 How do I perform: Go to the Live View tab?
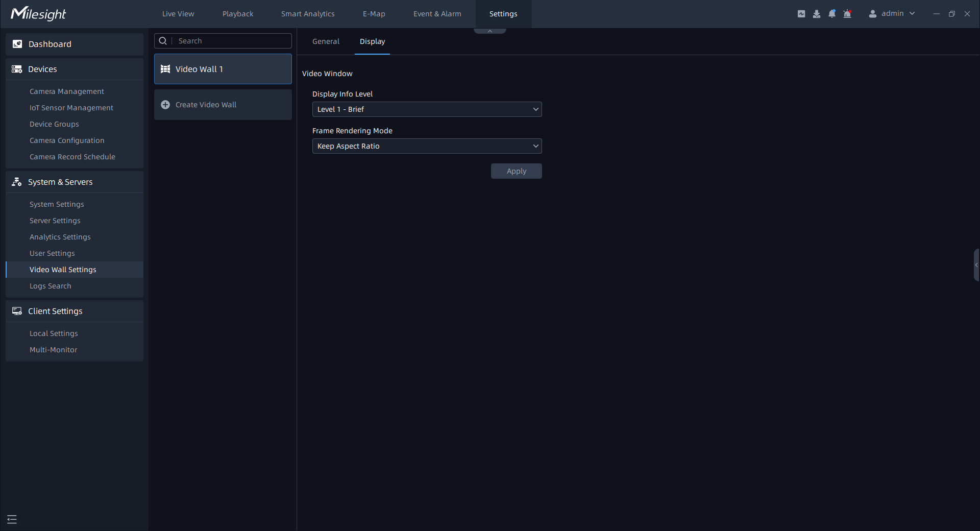click(x=178, y=14)
